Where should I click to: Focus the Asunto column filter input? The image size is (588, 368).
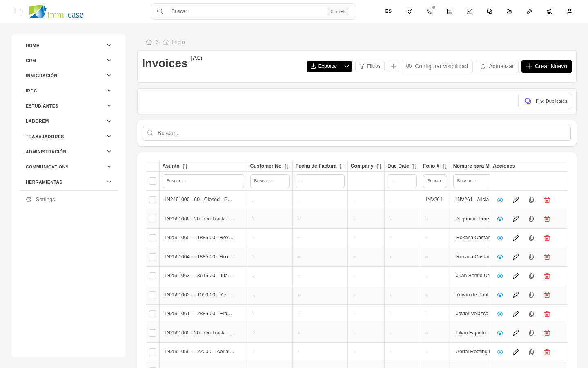point(203,181)
